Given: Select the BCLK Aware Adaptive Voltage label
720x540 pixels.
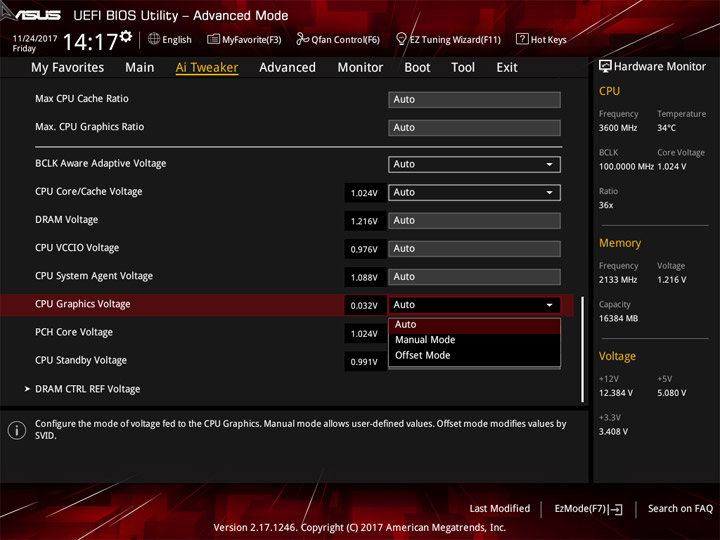Looking at the screenshot, I should (101, 163).
